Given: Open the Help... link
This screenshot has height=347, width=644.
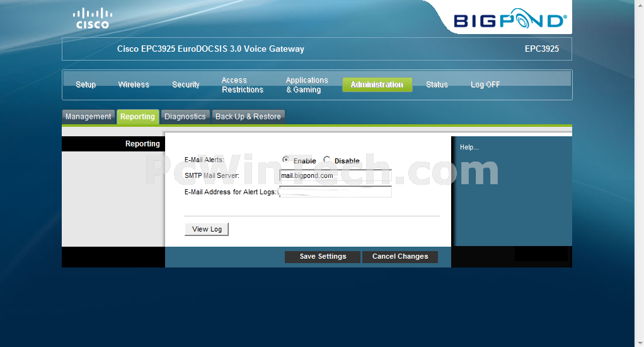Looking at the screenshot, I should tap(469, 147).
